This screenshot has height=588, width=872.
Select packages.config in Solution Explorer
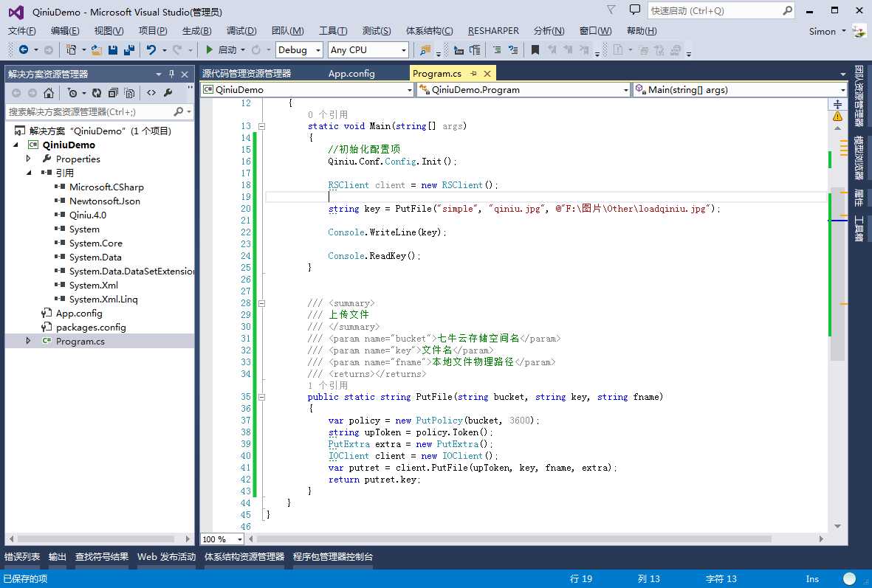[x=91, y=328]
